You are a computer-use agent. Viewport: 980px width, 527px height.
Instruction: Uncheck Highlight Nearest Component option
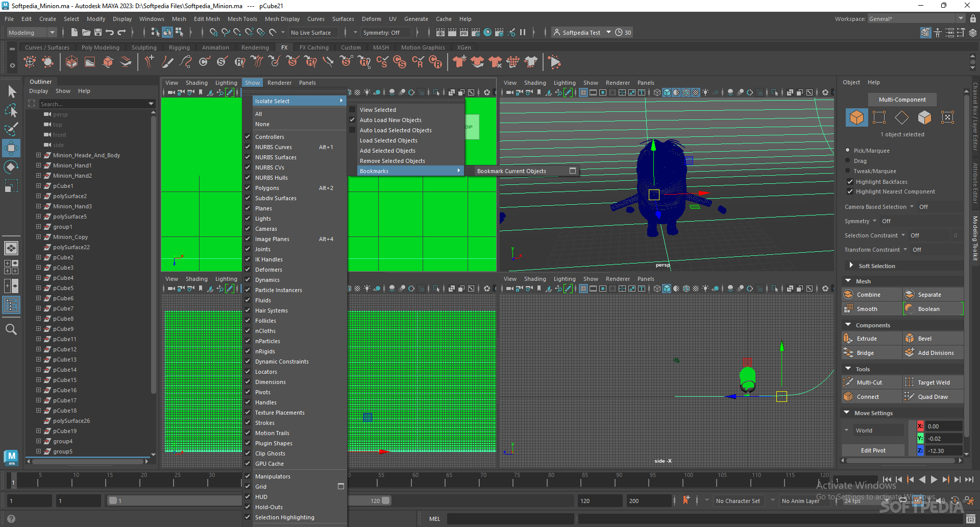click(x=850, y=191)
